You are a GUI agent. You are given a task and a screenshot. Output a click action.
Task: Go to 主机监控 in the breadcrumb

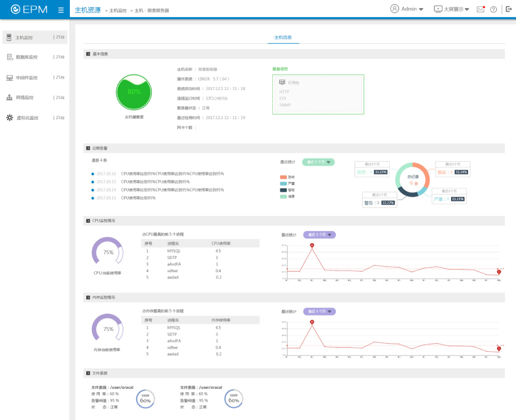click(x=118, y=11)
